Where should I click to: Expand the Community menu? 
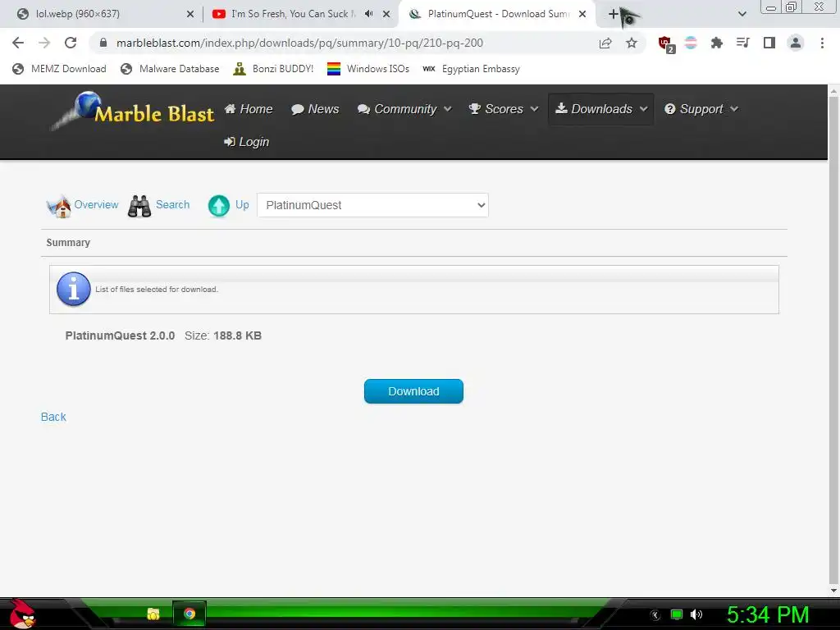pos(404,109)
